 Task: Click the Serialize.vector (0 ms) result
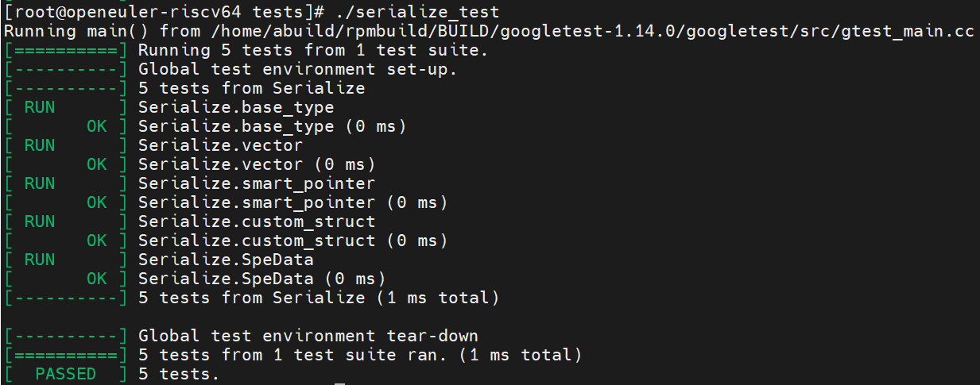(x=257, y=164)
